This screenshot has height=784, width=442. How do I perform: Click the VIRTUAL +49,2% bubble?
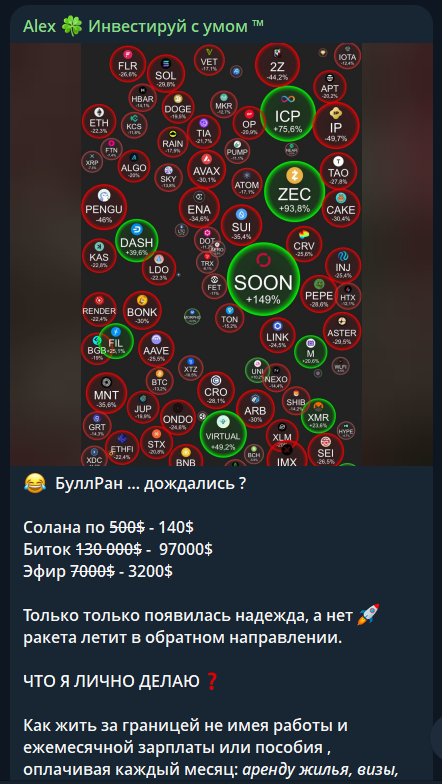click(x=223, y=434)
